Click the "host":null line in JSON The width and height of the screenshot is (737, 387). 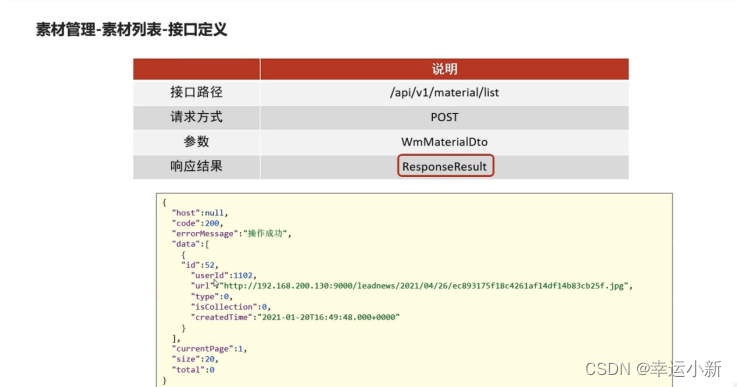(200, 213)
